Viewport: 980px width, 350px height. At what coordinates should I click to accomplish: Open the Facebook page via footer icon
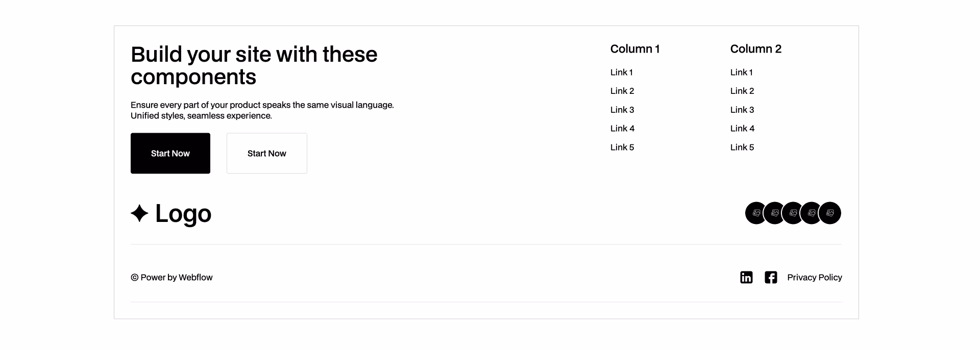[771, 277]
